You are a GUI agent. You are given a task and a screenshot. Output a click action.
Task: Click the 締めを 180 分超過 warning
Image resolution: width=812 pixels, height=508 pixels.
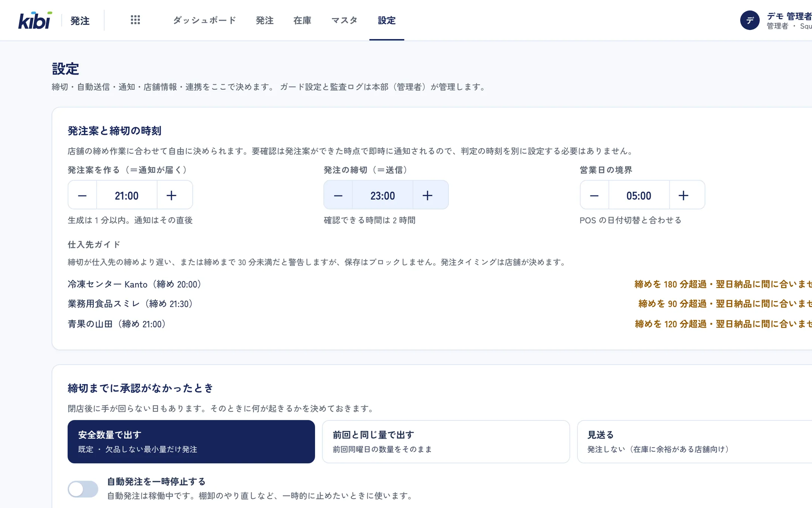(723, 284)
